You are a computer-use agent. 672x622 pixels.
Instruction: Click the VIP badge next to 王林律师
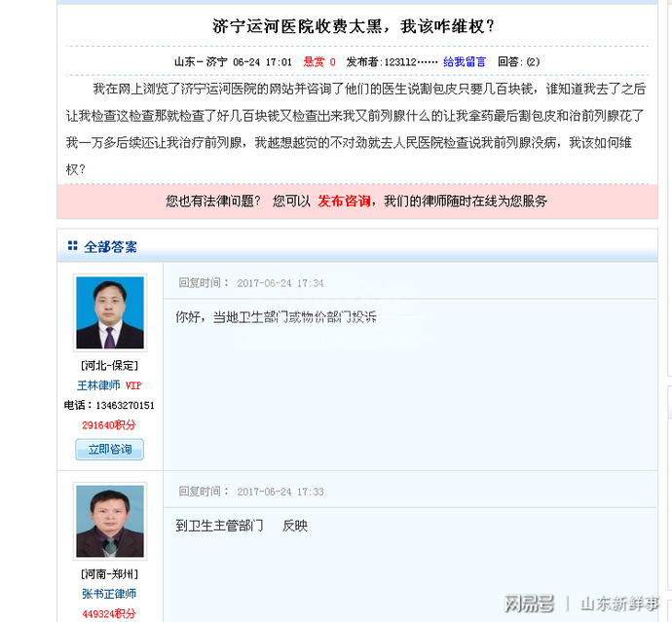point(133,385)
